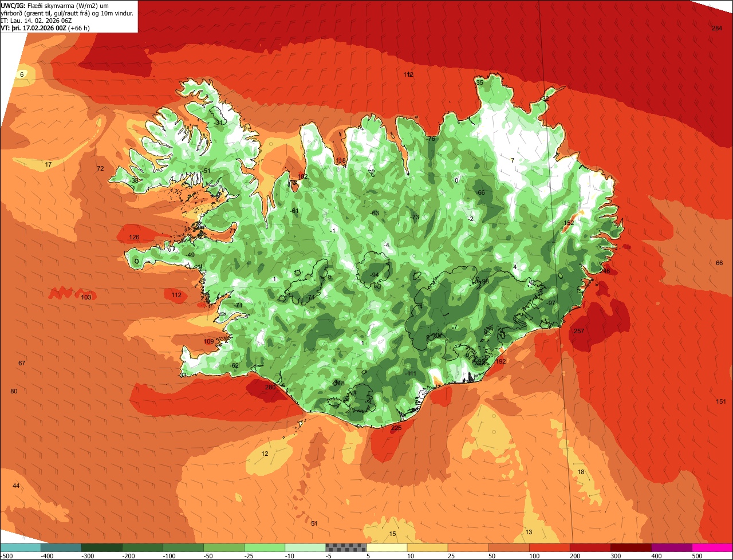Click the light teal -500 legend swatch

point(21,547)
